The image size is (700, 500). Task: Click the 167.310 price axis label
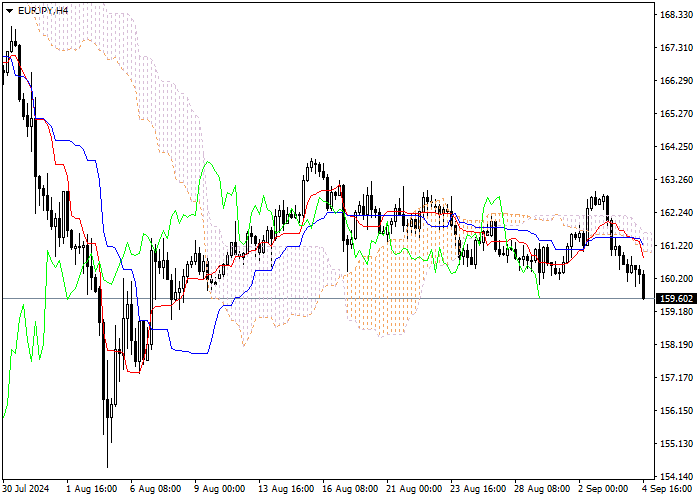pos(676,48)
